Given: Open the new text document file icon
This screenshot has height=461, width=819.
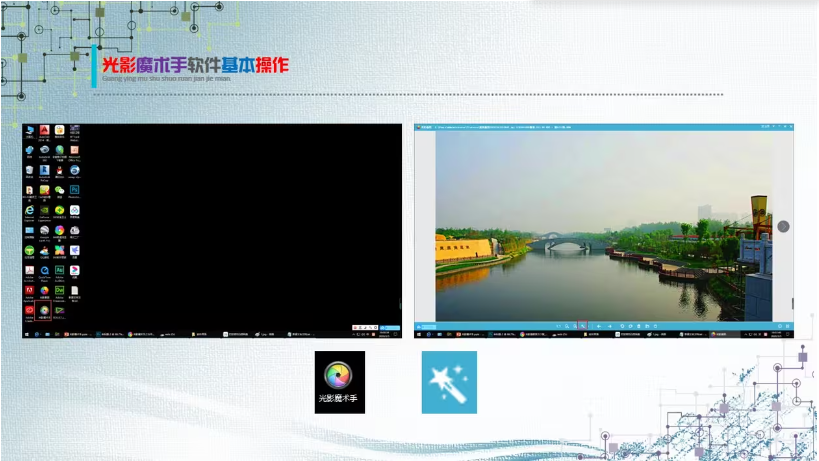Looking at the screenshot, I should (x=75, y=292).
